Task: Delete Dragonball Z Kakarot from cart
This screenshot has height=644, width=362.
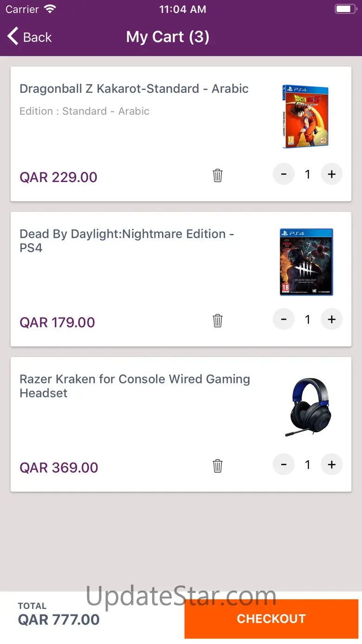Action: [218, 176]
